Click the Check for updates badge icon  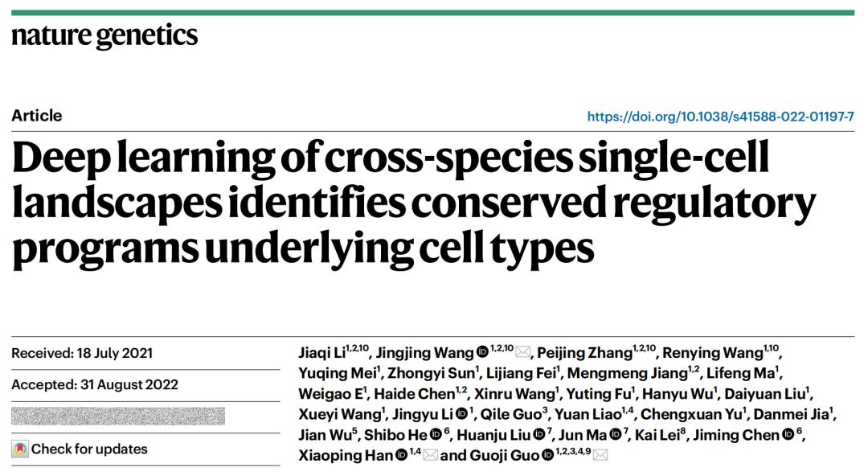20,449
